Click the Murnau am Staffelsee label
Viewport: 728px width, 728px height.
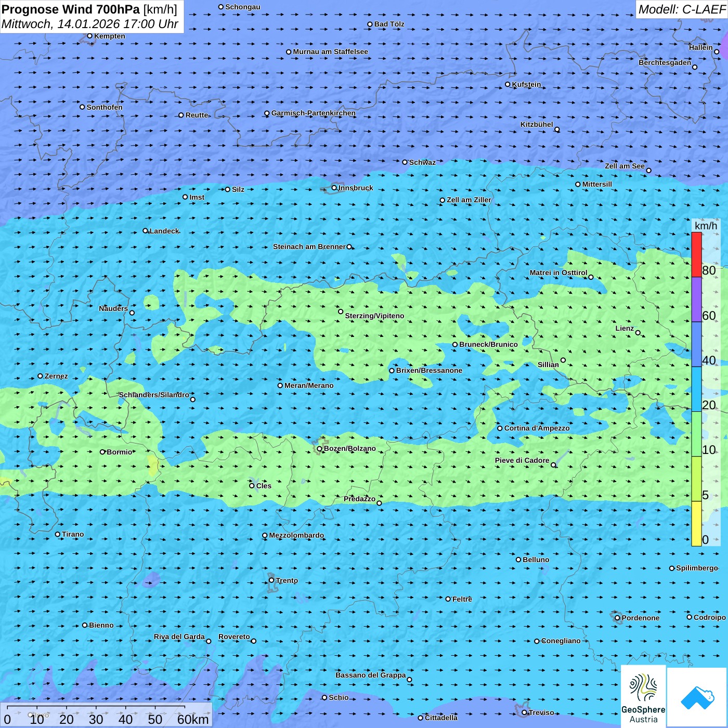pyautogui.click(x=330, y=51)
